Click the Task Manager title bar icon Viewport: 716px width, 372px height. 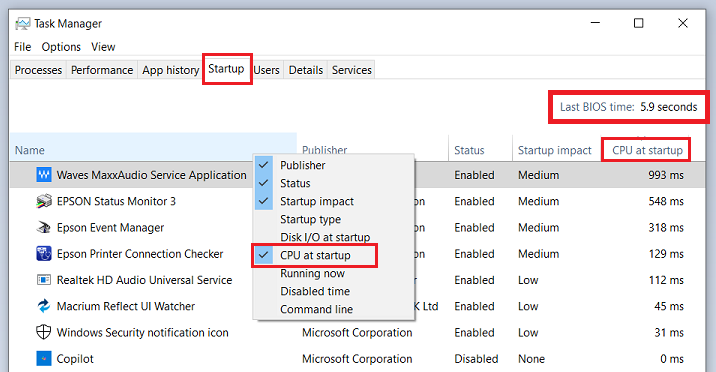pyautogui.click(x=23, y=23)
